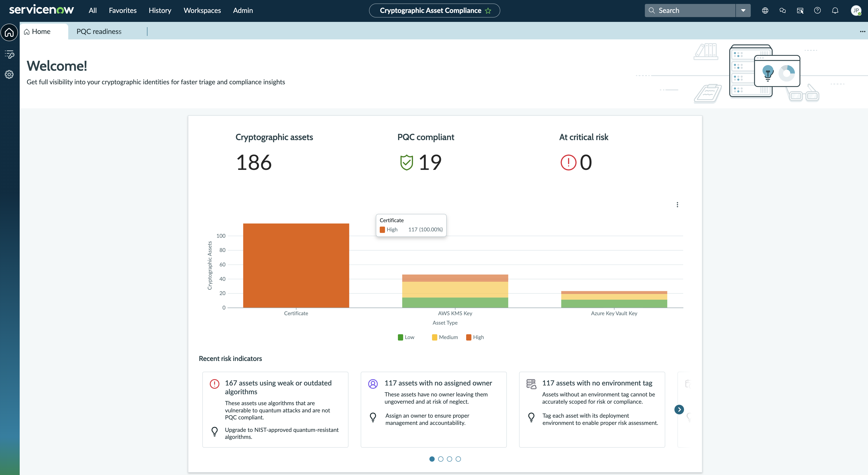This screenshot has height=475, width=868.
Task: Open the Workspaces menu
Action: coord(202,11)
